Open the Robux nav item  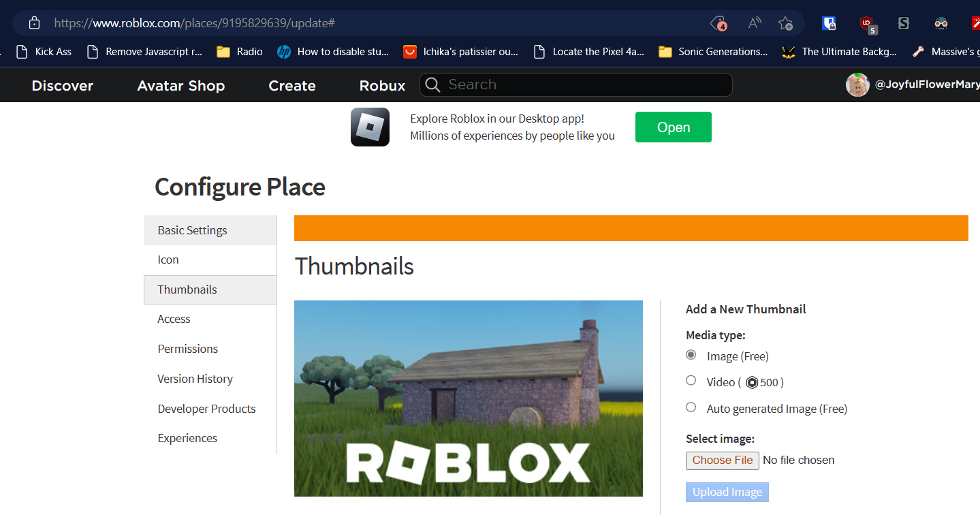382,86
